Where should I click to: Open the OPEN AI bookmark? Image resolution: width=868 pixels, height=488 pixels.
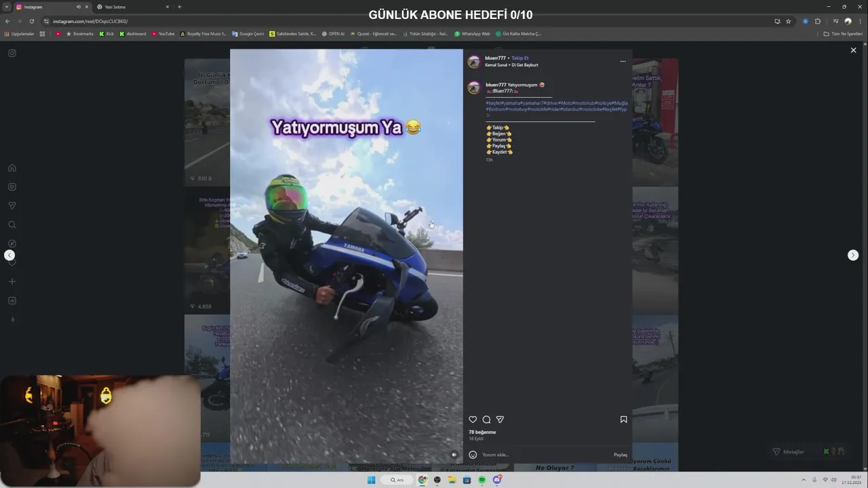coord(334,33)
